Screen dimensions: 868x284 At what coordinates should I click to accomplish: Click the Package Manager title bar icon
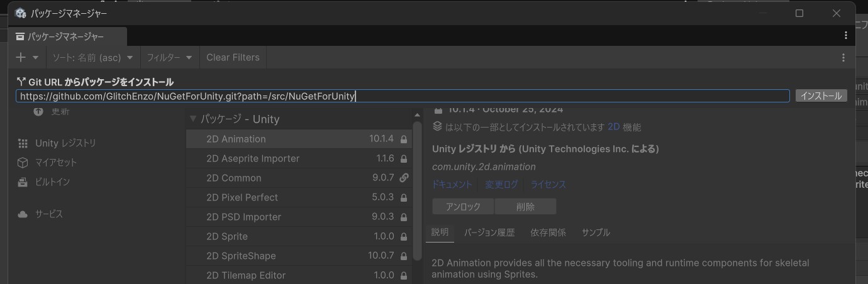[20, 13]
